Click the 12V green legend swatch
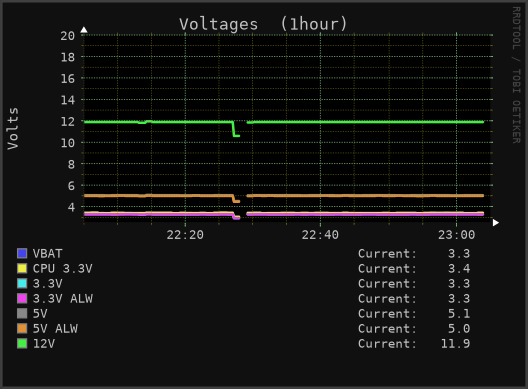Image resolution: width=528 pixels, height=389 pixels. (22, 344)
